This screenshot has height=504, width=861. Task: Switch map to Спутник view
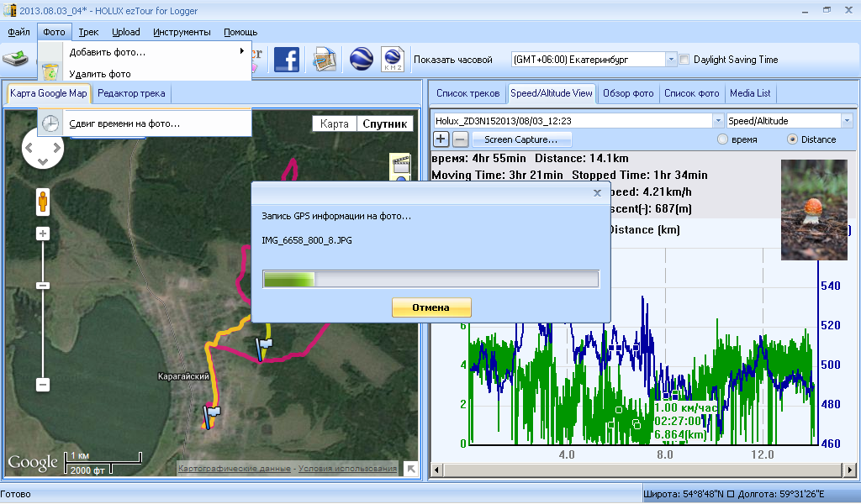[384, 124]
